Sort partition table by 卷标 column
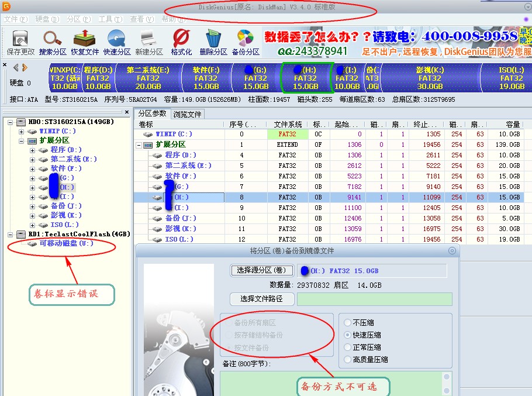Viewport: 532px width, 396px height. pyautogui.click(x=179, y=125)
